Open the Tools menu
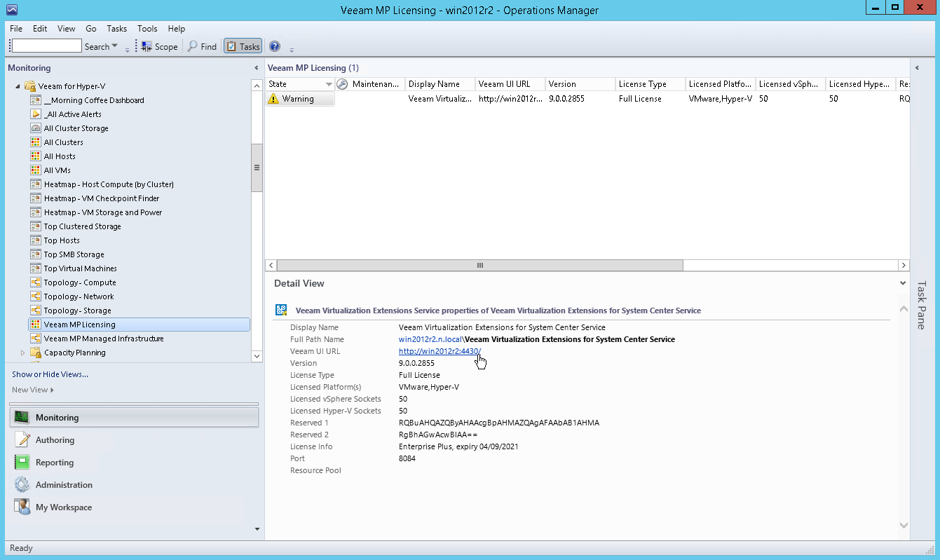 [x=147, y=29]
